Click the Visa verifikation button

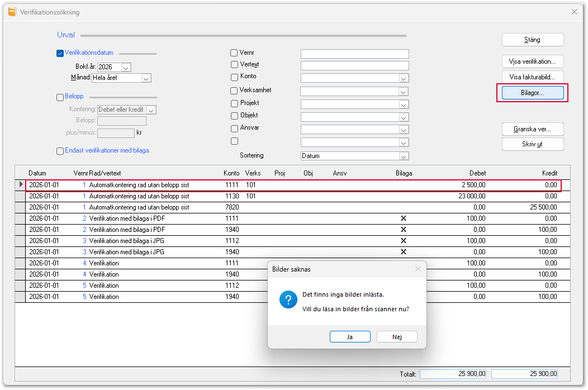point(533,61)
